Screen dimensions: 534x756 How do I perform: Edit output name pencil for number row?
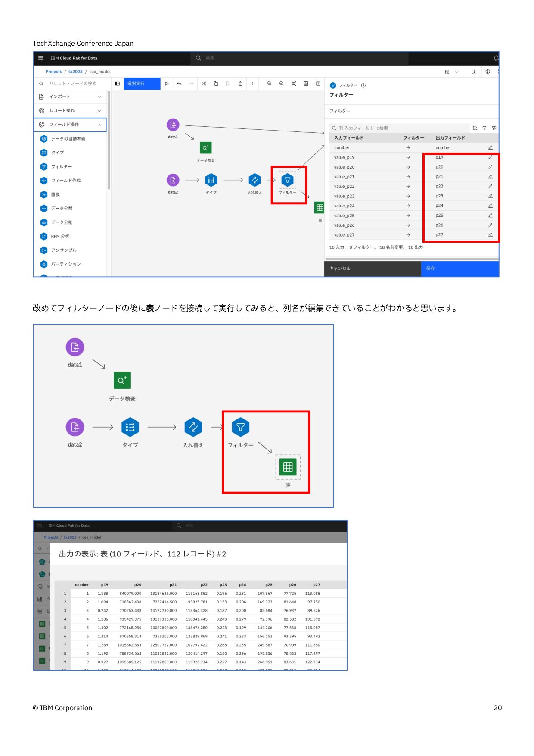(x=490, y=147)
